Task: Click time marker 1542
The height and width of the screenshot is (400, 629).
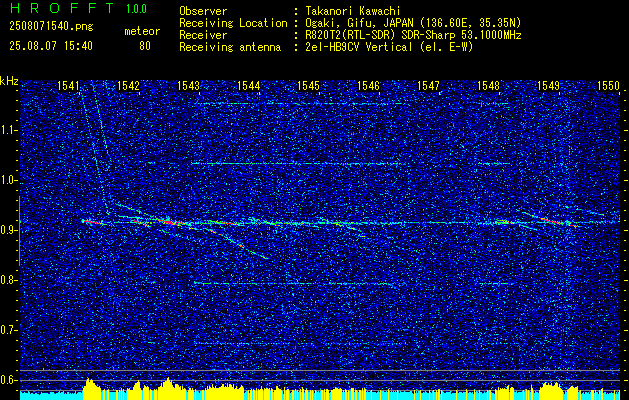Action: point(128,86)
